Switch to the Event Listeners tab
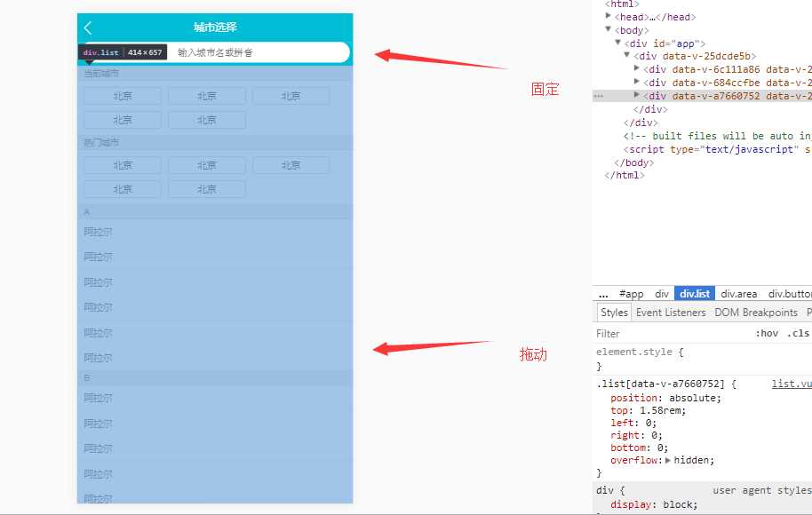Screen dimensions: 812x515 [671, 313]
